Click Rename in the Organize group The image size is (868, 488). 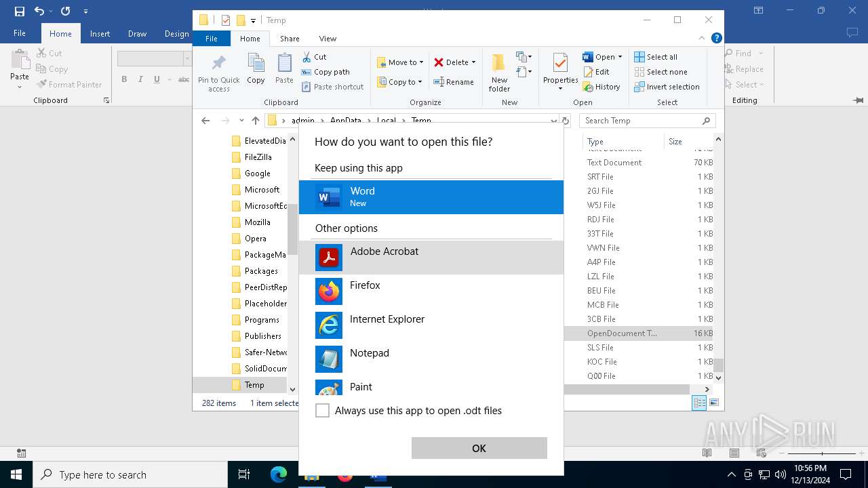pos(454,82)
